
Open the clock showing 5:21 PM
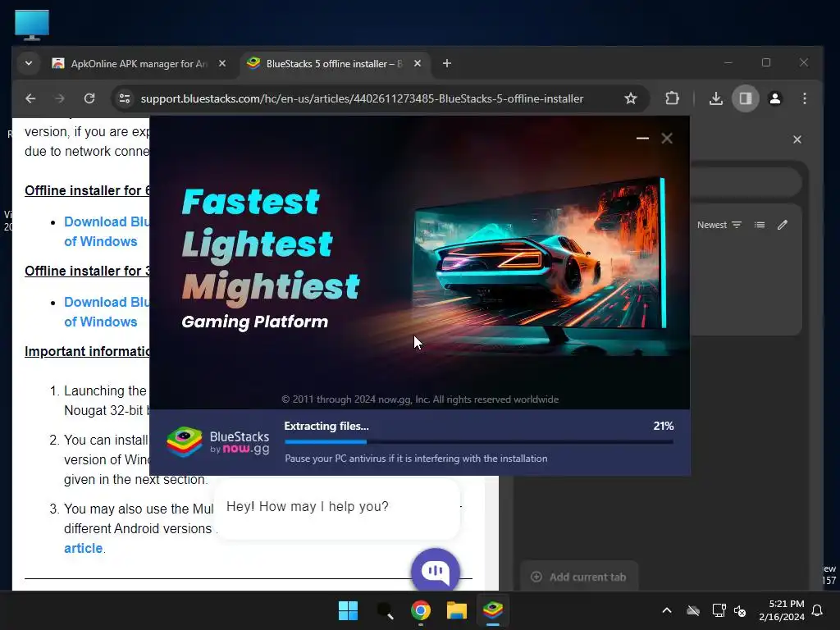[782, 610]
